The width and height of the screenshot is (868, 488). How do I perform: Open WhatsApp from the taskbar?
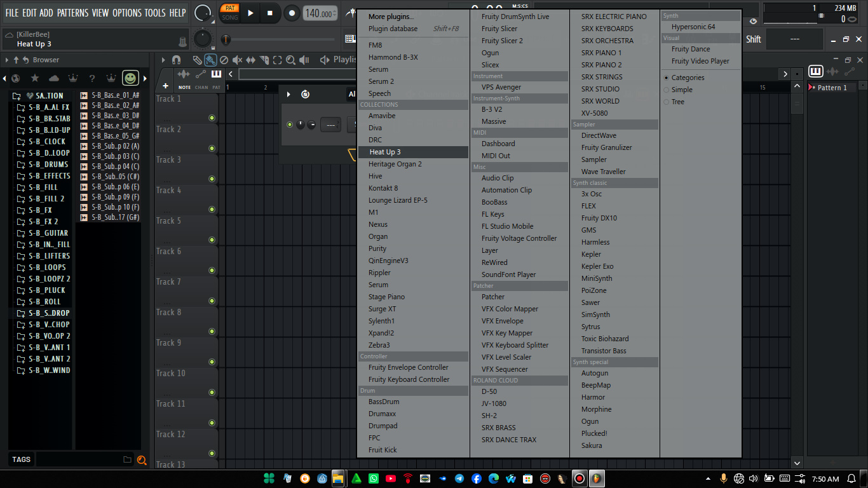373,478
